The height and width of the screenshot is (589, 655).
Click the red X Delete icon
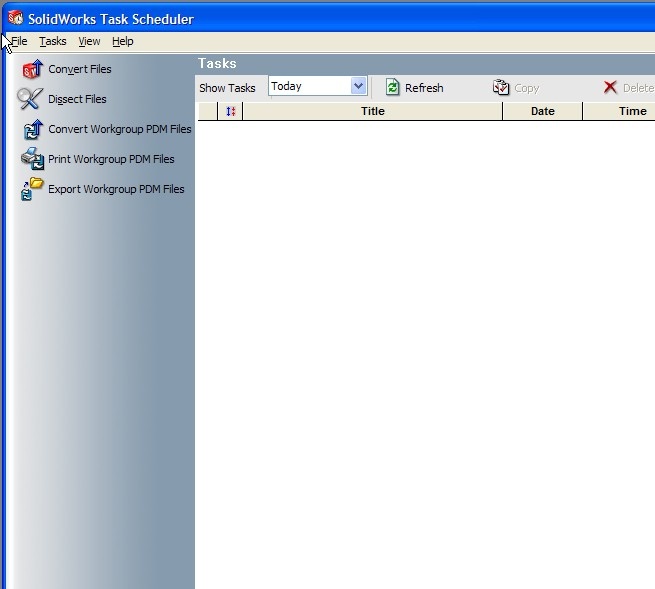point(610,87)
